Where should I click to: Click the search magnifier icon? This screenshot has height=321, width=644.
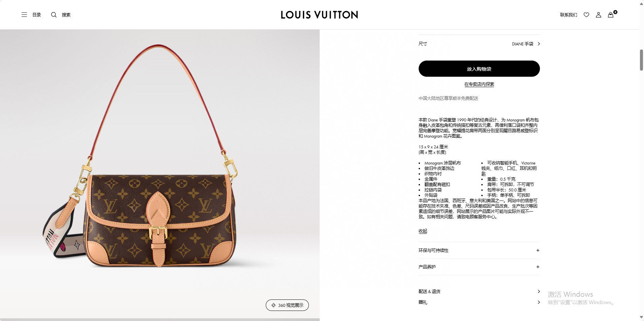(x=54, y=15)
